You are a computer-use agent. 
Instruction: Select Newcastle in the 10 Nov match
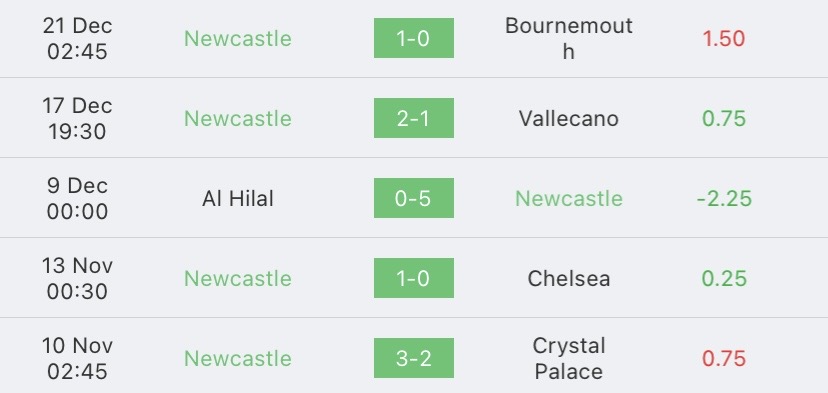tap(238, 359)
